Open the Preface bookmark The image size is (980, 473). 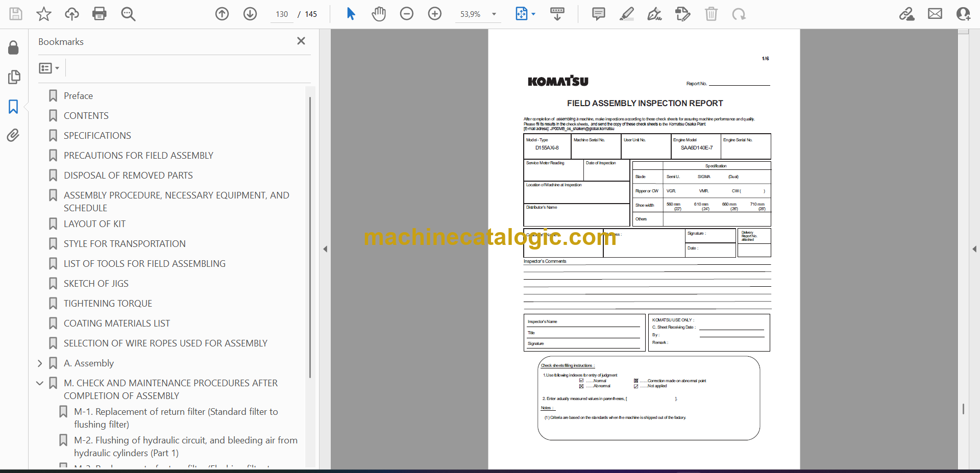tap(78, 96)
